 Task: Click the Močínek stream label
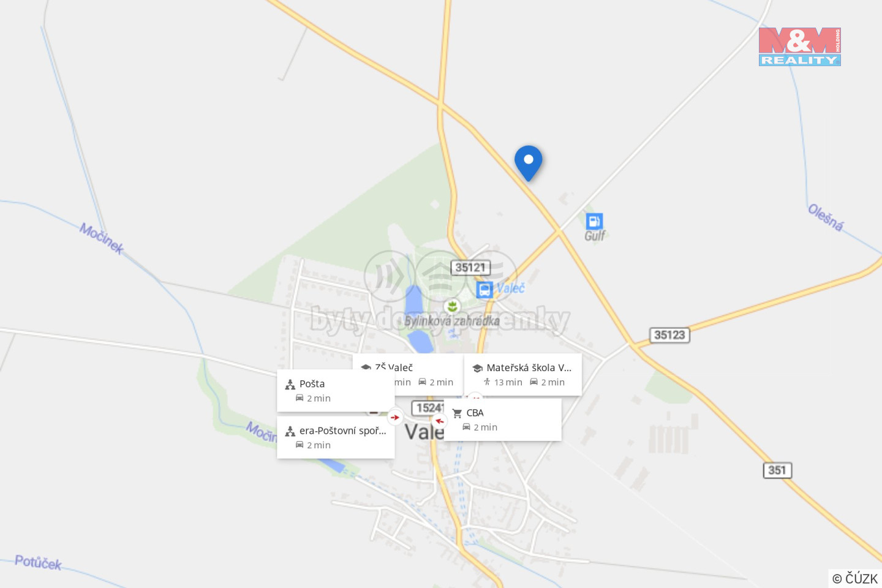102,238
